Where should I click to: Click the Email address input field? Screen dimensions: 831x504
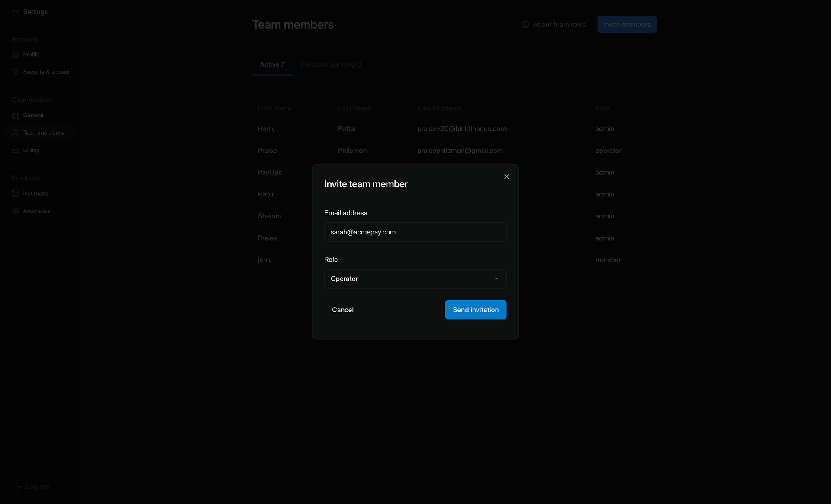click(x=415, y=232)
